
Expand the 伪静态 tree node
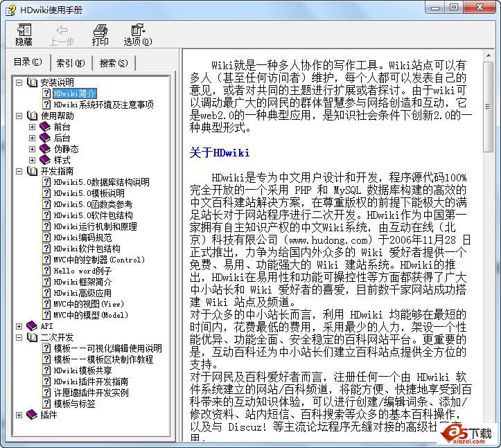[x=33, y=149]
